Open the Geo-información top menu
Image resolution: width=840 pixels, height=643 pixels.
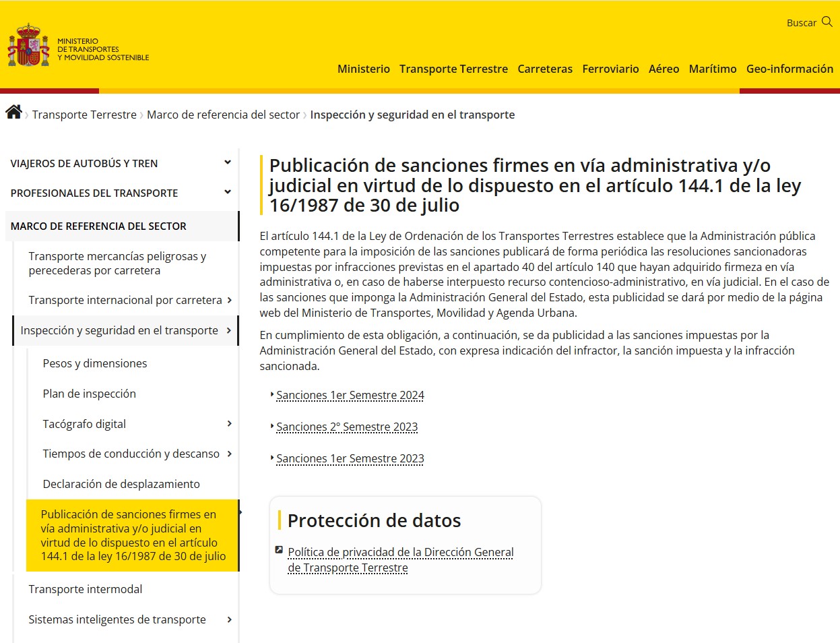click(789, 69)
